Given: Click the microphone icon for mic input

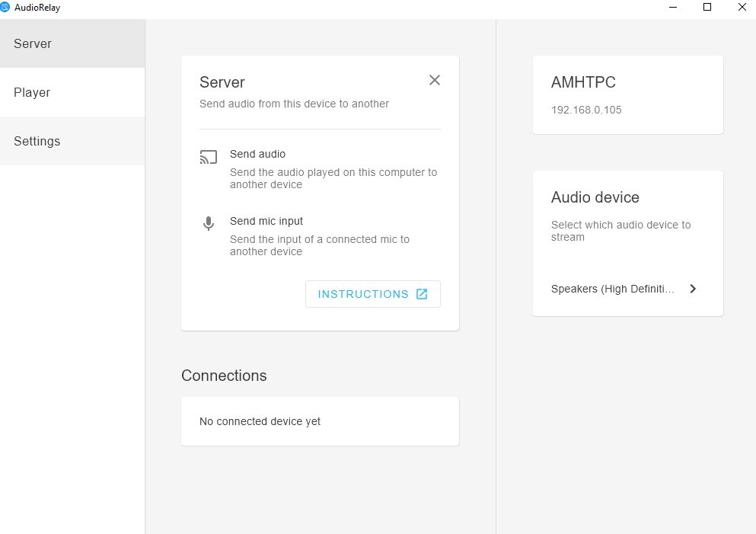Looking at the screenshot, I should click(x=209, y=224).
